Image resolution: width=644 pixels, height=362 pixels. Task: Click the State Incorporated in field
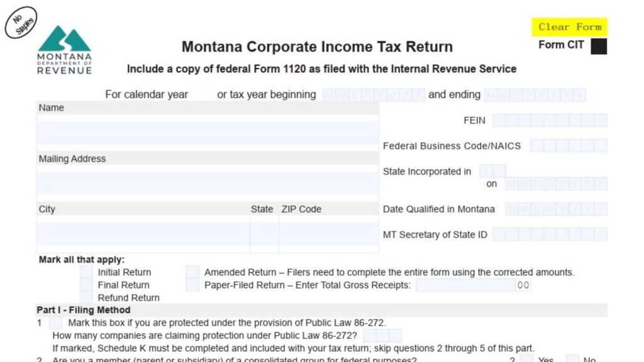tap(494, 170)
